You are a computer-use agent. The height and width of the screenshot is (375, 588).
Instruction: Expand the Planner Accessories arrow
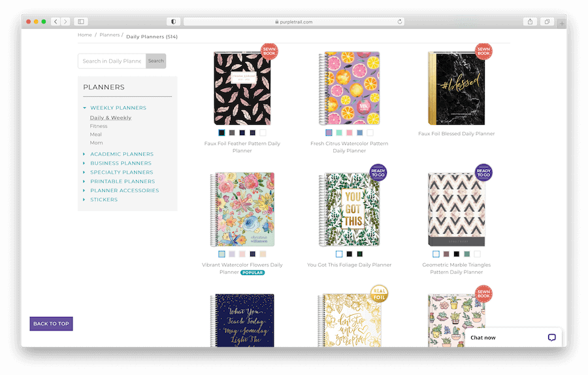click(x=84, y=191)
